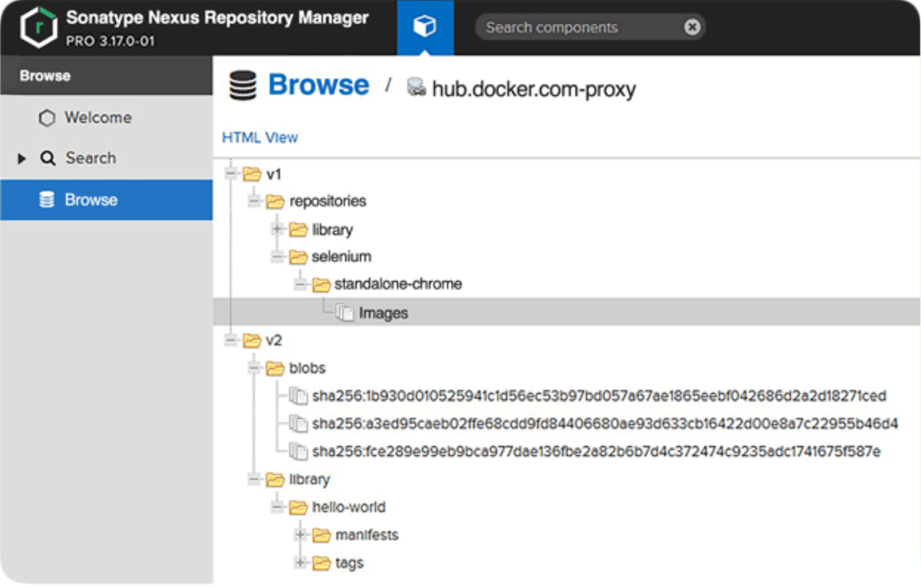The image size is (921, 588).
Task: Collapse the blobs tree node
Action: [254, 368]
